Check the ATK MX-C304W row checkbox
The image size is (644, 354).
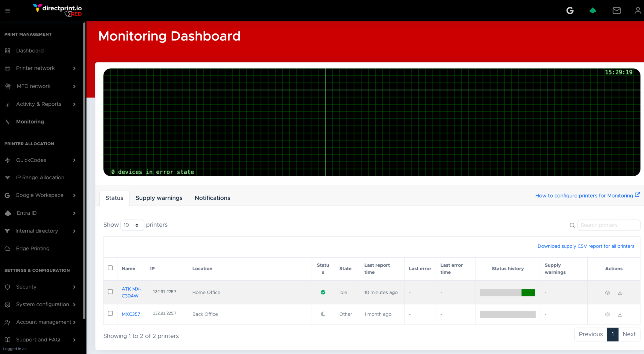tap(110, 292)
